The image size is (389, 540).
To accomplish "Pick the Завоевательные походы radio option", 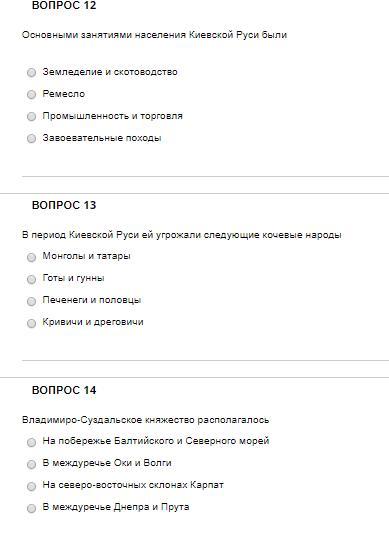I will tap(31, 139).
